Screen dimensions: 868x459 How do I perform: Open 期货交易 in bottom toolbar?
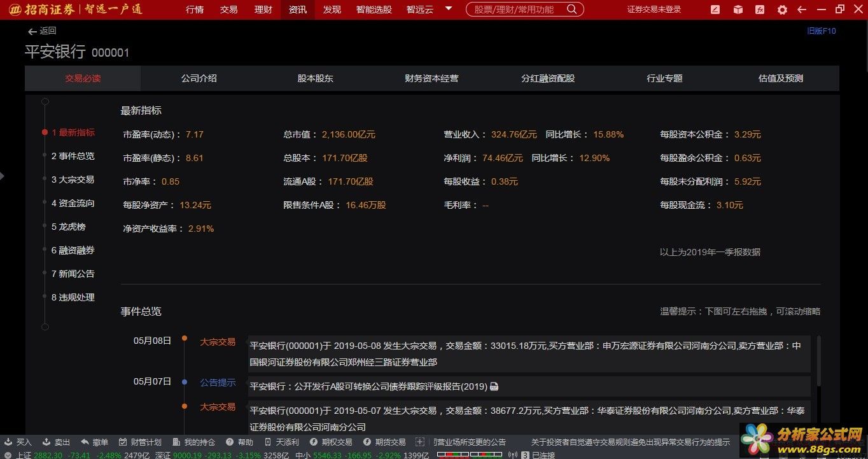point(384,442)
